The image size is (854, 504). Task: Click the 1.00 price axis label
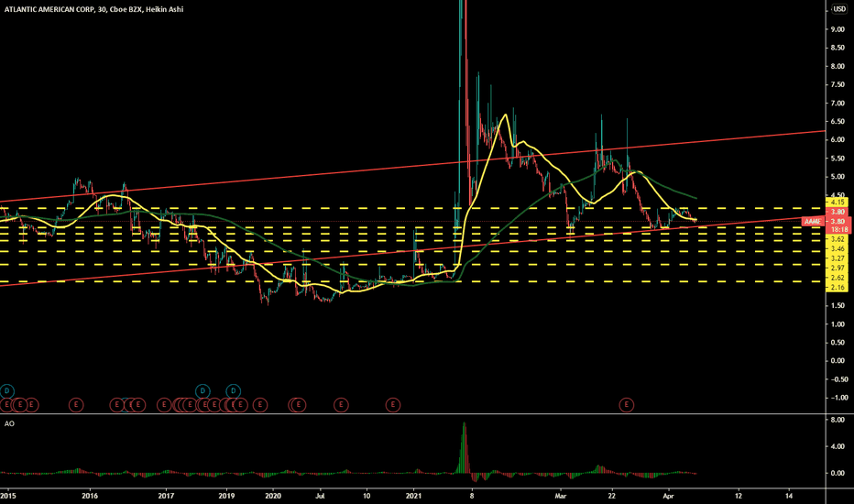click(838, 324)
